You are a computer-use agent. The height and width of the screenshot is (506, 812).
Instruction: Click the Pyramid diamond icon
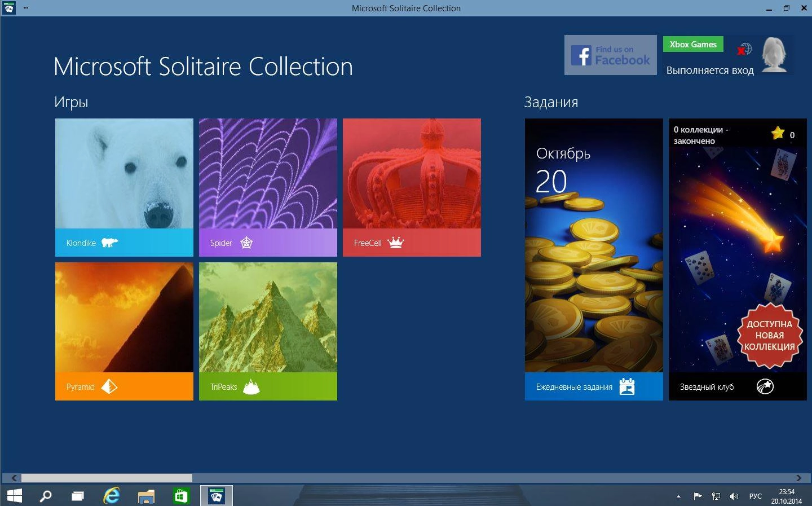pos(109,386)
